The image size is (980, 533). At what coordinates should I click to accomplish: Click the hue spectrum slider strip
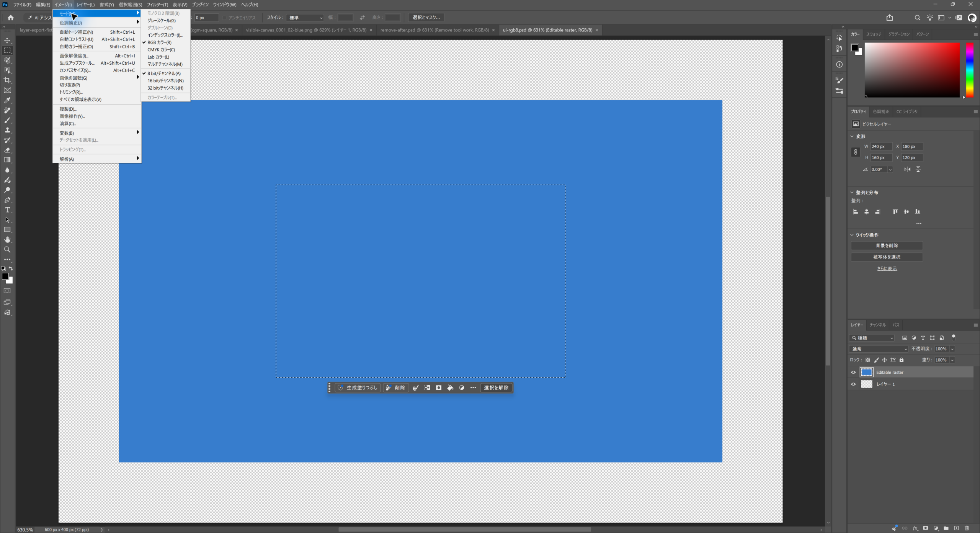(970, 70)
